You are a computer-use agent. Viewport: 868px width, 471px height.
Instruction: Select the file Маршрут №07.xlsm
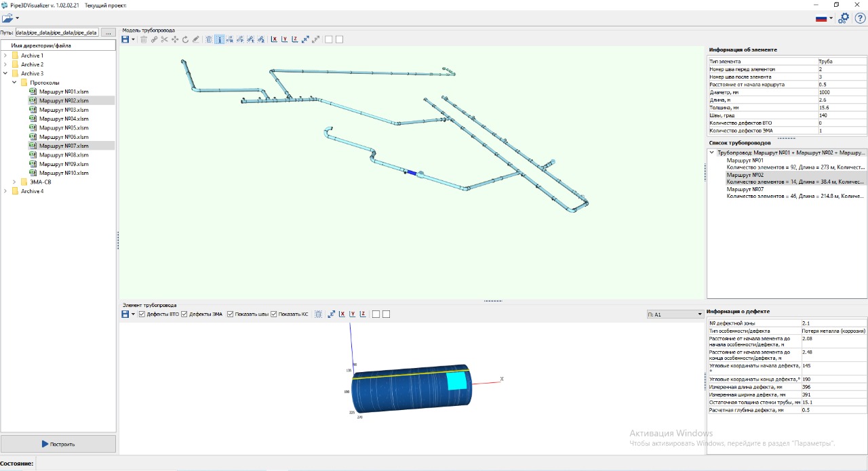click(64, 146)
